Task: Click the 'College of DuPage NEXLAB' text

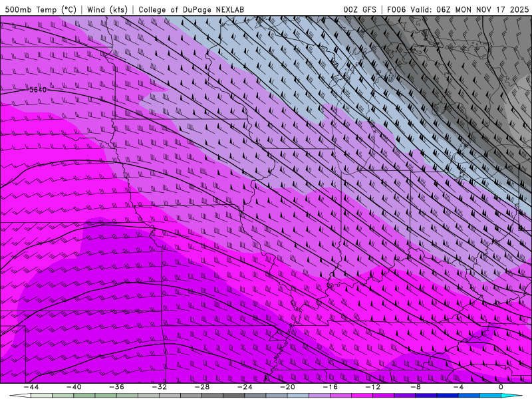Action: click(x=191, y=9)
